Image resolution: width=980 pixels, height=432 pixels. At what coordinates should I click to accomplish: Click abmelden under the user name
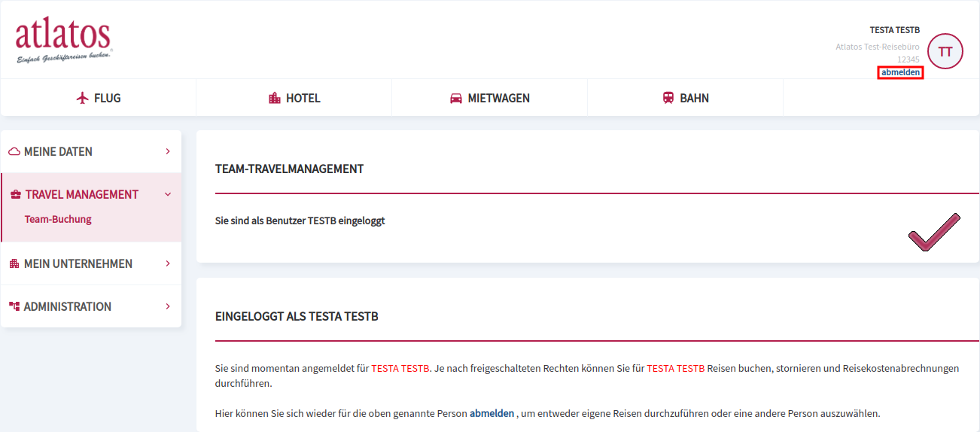tap(900, 72)
